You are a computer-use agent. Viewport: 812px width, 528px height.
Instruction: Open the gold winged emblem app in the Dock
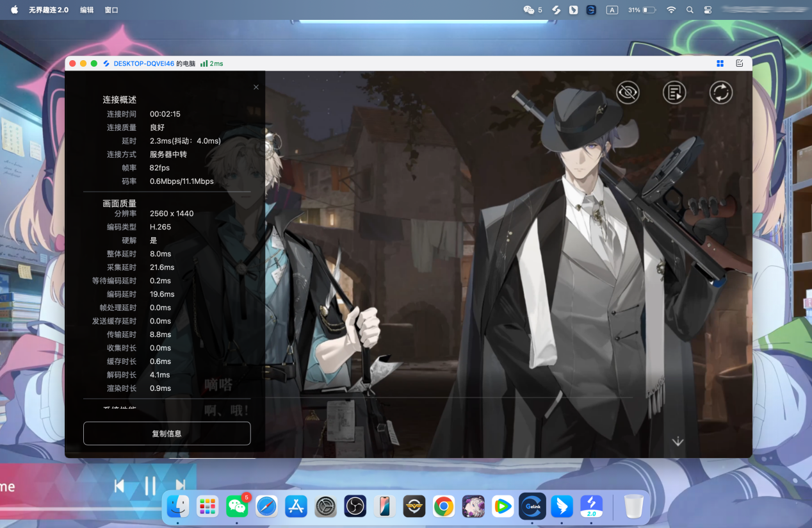click(414, 507)
